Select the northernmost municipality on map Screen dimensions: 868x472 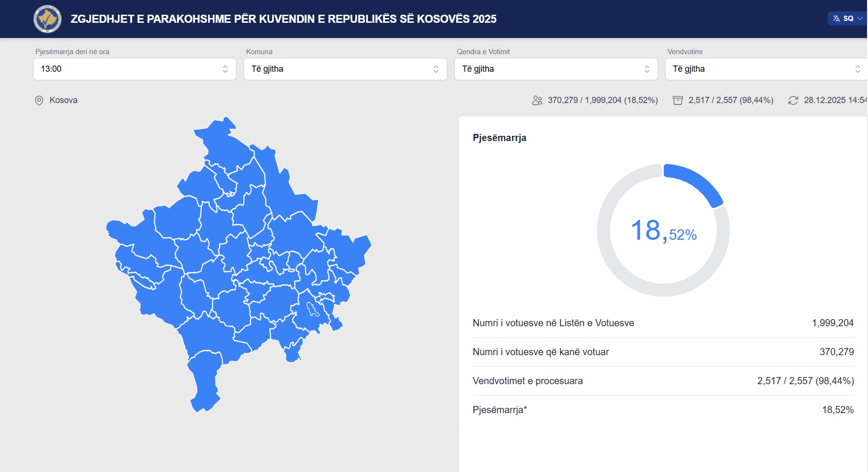click(221, 142)
